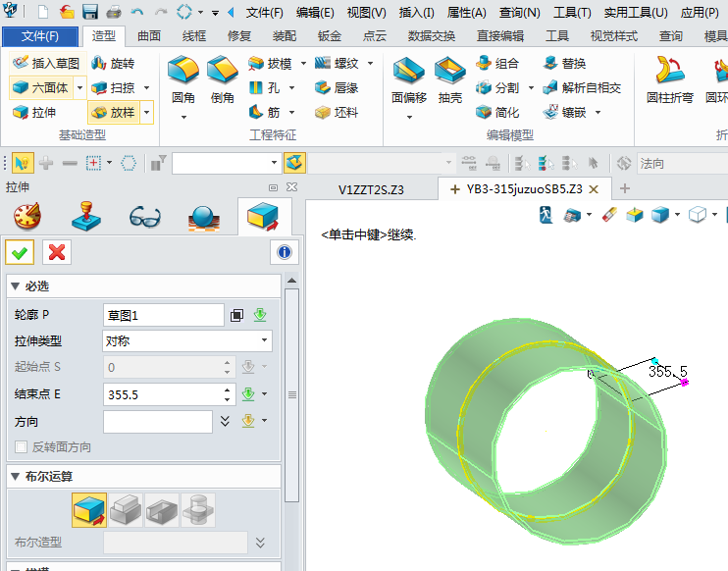Image resolution: width=728 pixels, height=571 pixels.
Task: Enable the 反转面方向 checkbox
Action: coord(22,447)
